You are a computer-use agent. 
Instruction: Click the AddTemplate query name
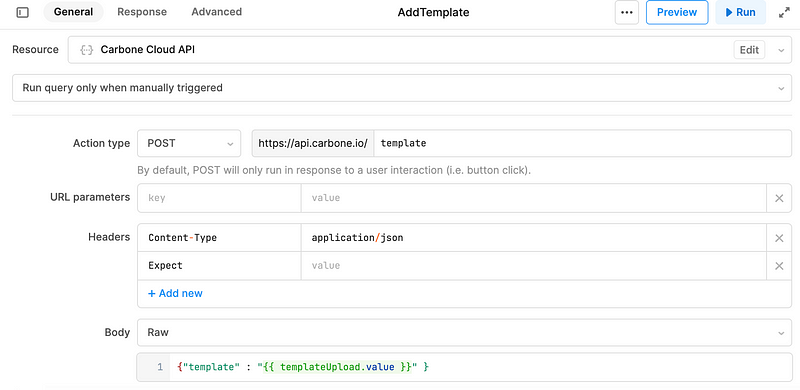click(433, 12)
